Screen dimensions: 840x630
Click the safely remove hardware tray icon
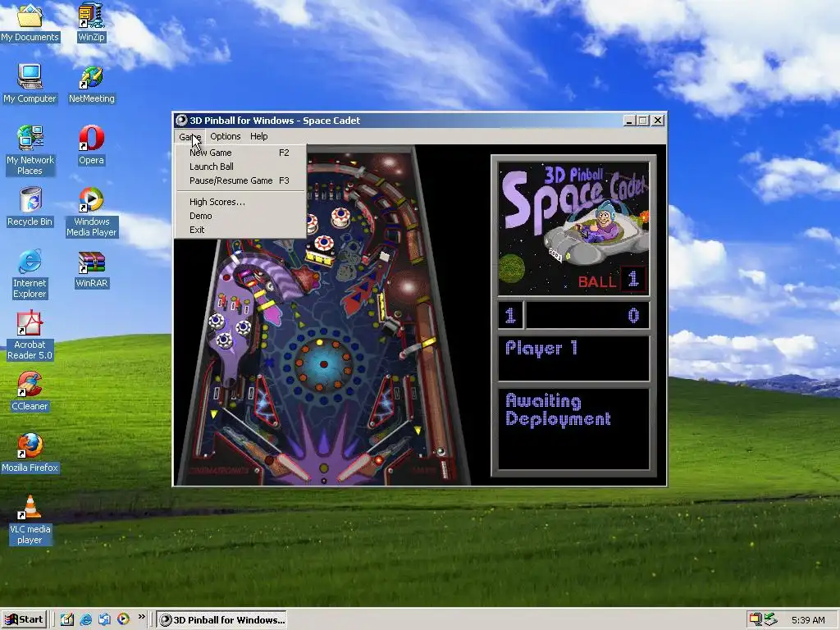(x=769, y=619)
